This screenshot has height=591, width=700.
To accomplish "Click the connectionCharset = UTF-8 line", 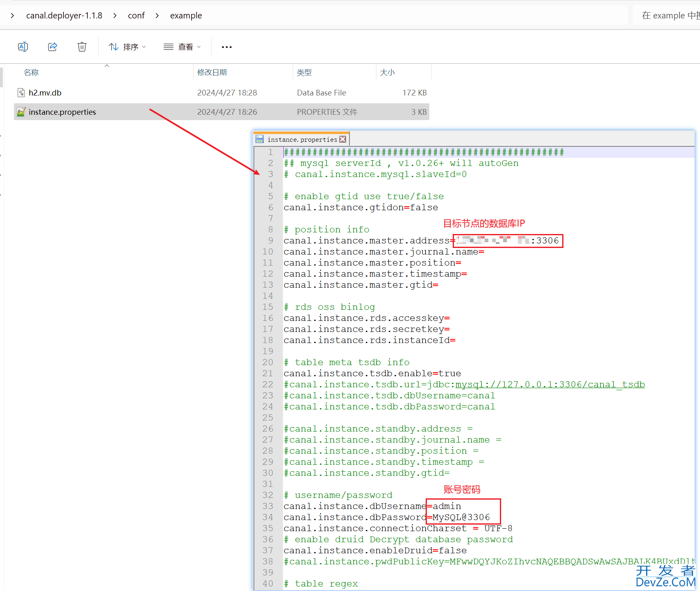I will coord(398,528).
